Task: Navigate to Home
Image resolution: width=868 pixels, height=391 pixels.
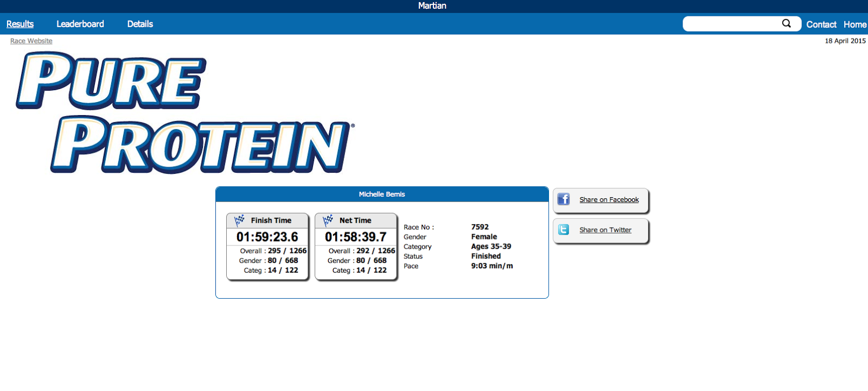Action: click(855, 24)
